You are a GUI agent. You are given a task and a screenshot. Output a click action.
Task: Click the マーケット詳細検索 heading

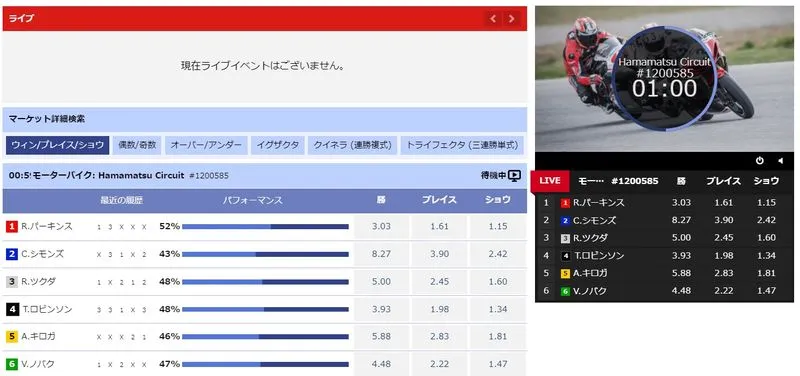[47, 119]
